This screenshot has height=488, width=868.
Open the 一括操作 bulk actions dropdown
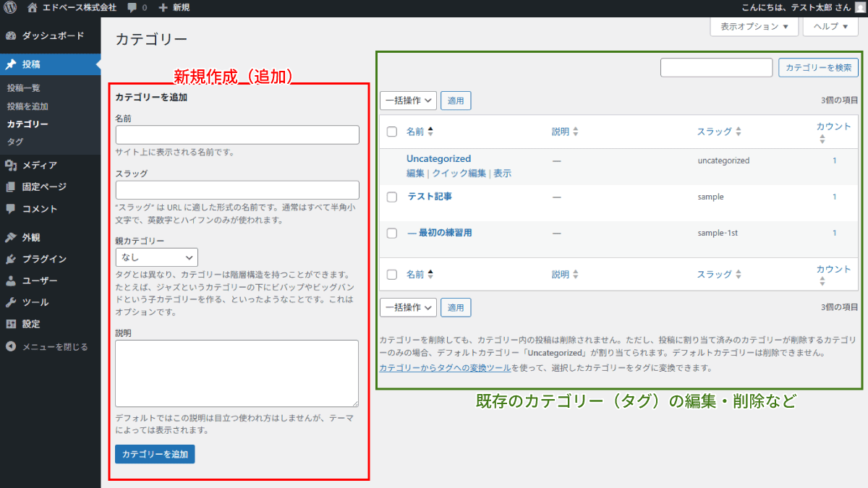click(408, 100)
